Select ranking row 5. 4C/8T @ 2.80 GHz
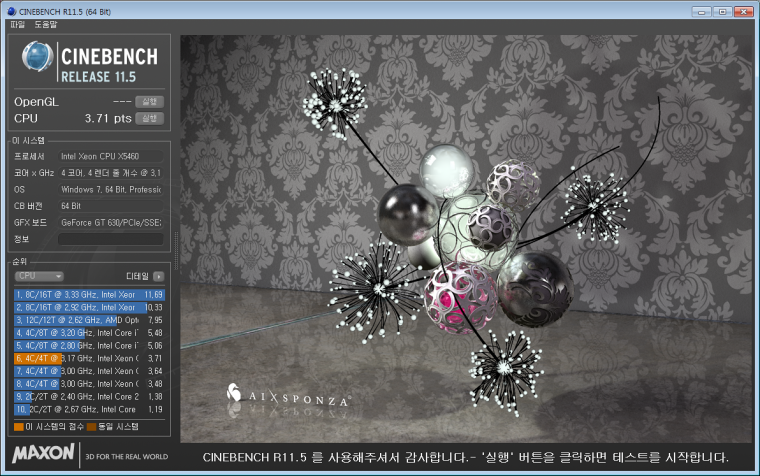760x476 pixels. [89, 346]
